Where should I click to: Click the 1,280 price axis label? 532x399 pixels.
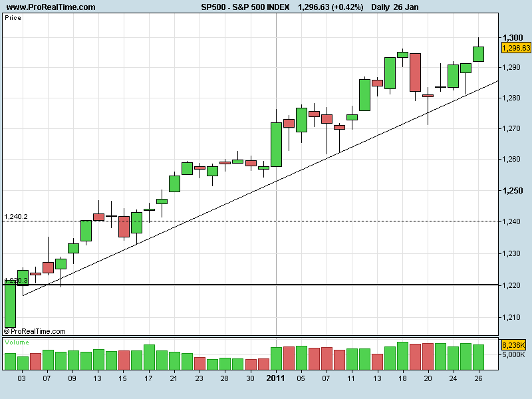511,98
